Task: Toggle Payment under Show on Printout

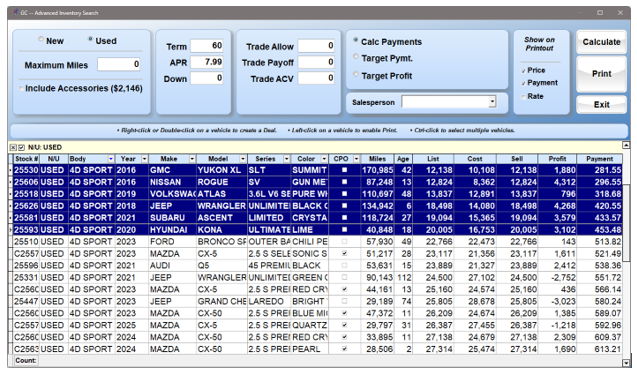Action: click(523, 83)
